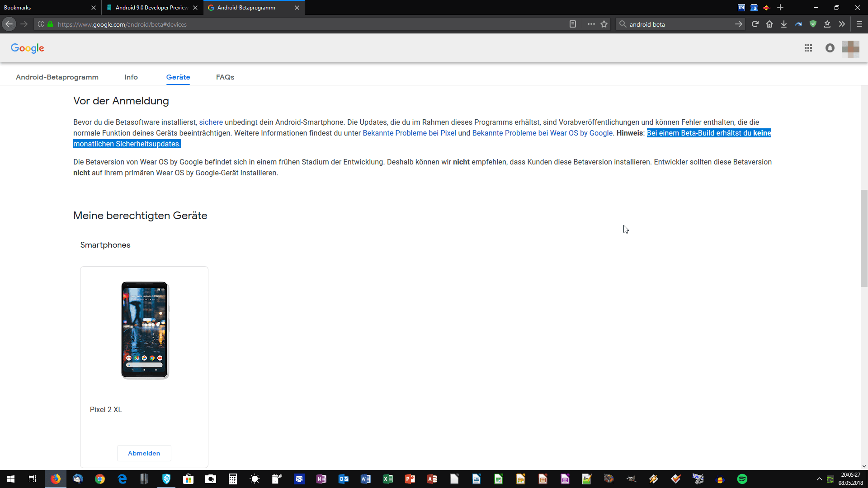
Task: Open the Android-Betaprogramm nav item
Action: 57,77
